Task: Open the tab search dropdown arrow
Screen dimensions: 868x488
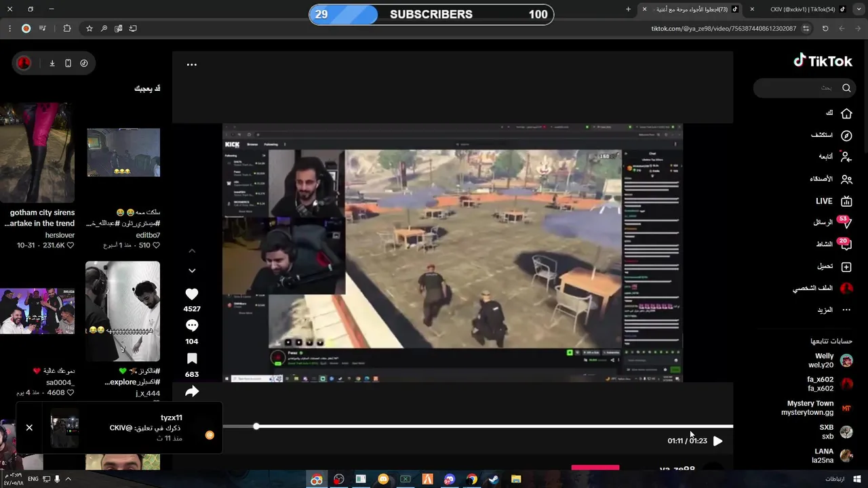Action: (x=860, y=9)
